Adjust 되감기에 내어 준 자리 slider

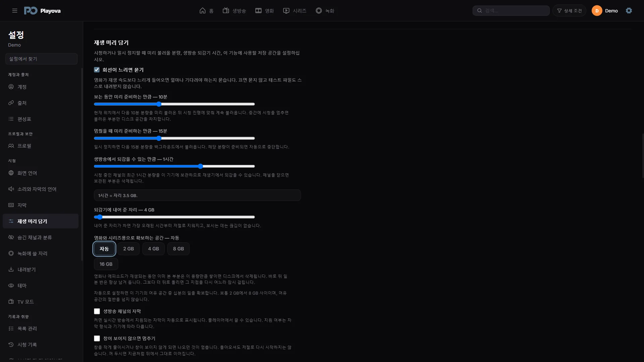tap(174, 217)
